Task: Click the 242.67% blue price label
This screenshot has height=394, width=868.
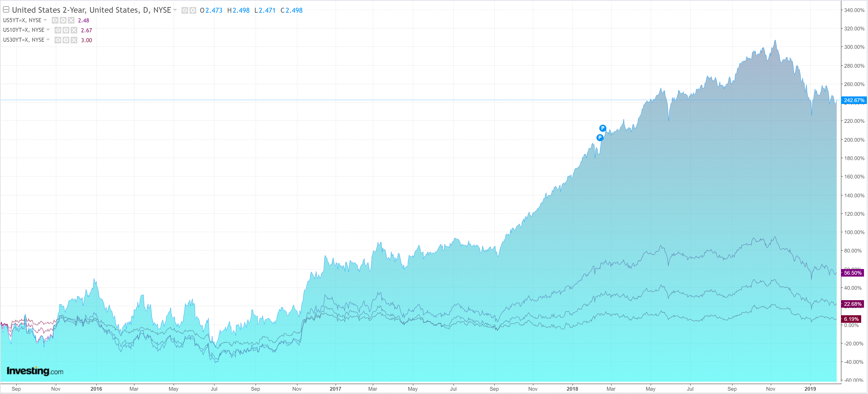Action: [853, 100]
